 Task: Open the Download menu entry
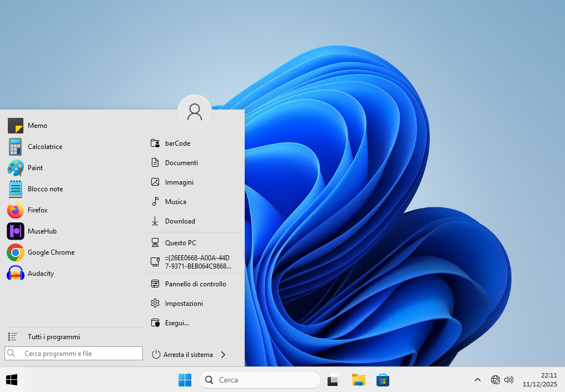[194, 221]
